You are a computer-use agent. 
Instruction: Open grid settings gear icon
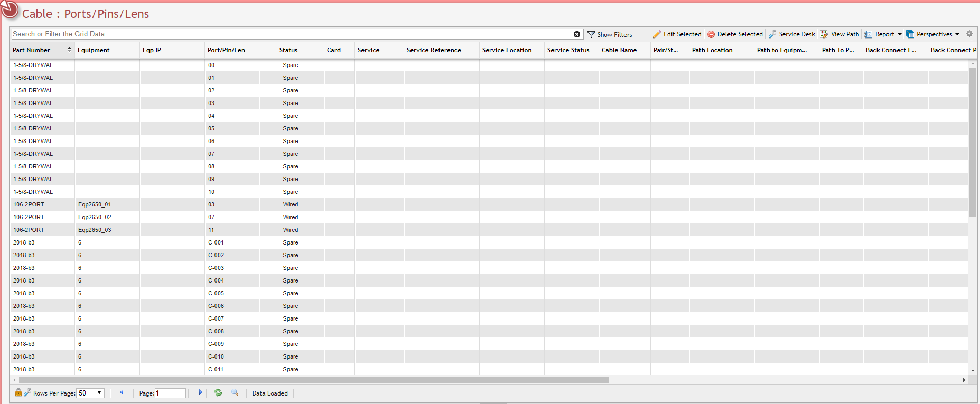pos(969,34)
